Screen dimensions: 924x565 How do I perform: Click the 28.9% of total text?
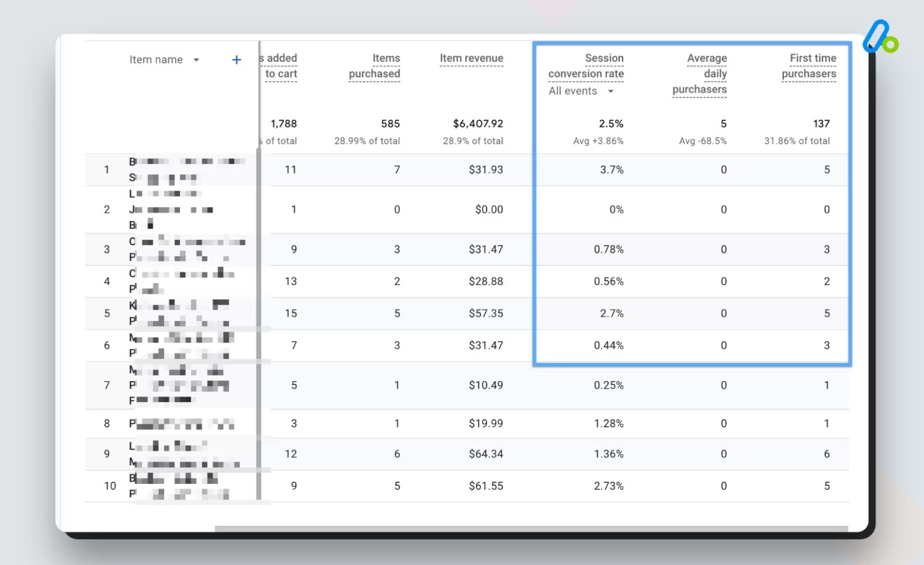(x=473, y=141)
